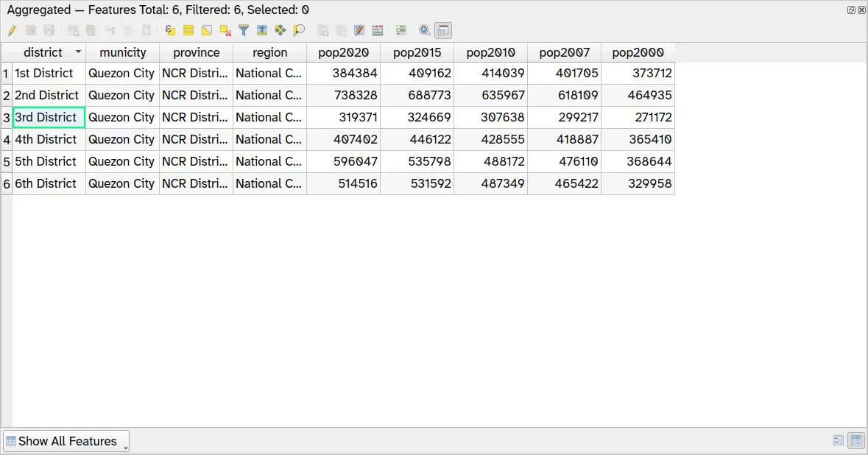Dock the attribute table window

442,30
